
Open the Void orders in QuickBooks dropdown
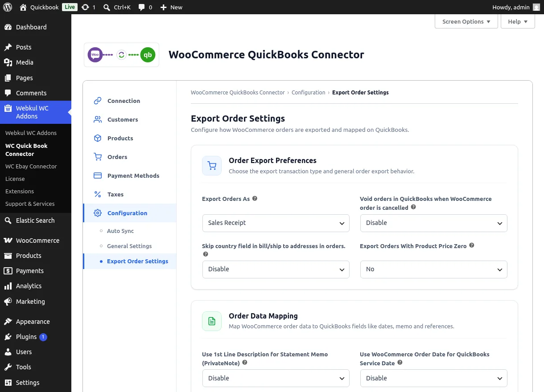434,223
